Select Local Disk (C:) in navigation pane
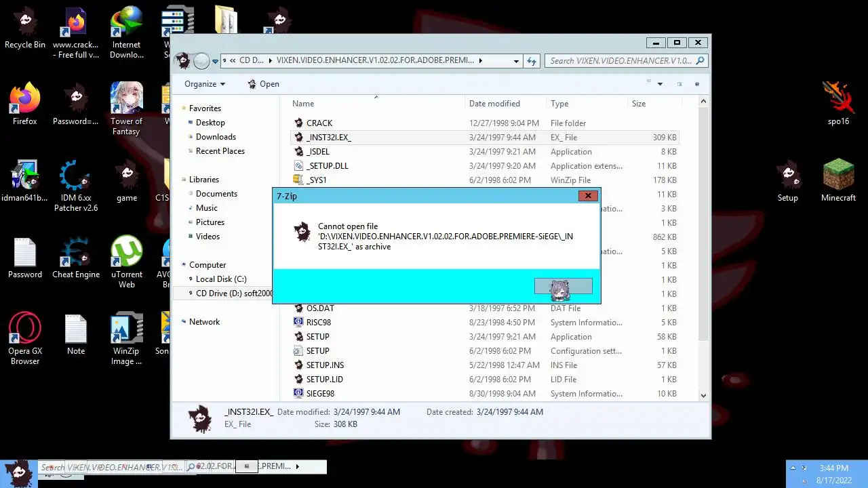This screenshot has height=488, width=868. point(221,279)
